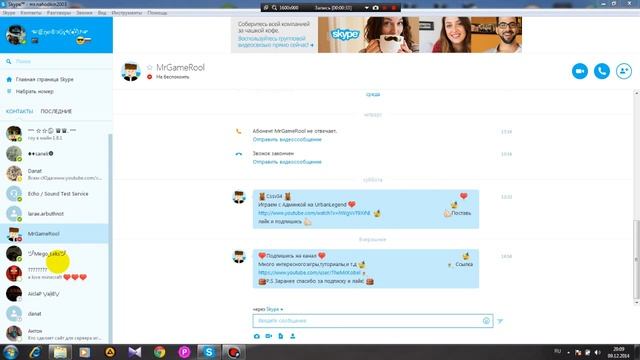Open Skype from the taskbar
Screen dimensions: 640x360
click(x=209, y=352)
